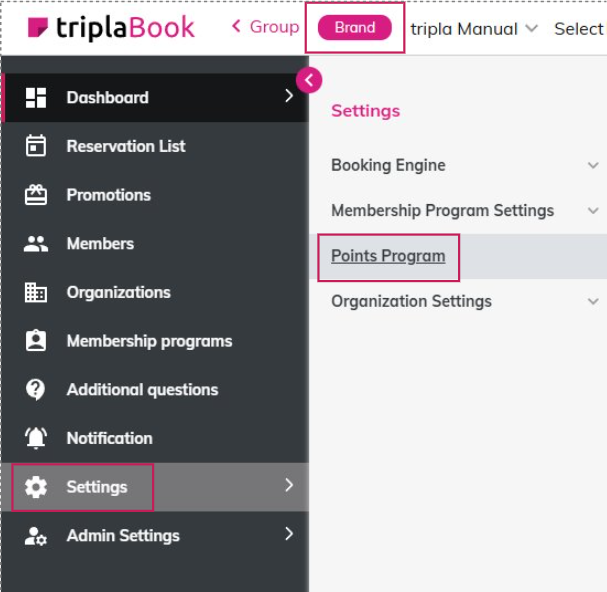Expand the Organization Settings section
This screenshot has height=592, width=607.
592,301
